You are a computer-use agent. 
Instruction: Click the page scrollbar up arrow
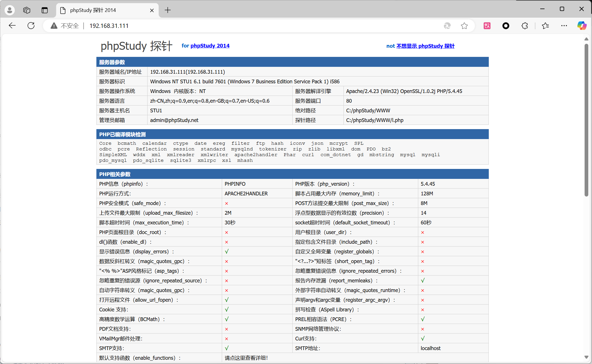pyautogui.click(x=586, y=39)
